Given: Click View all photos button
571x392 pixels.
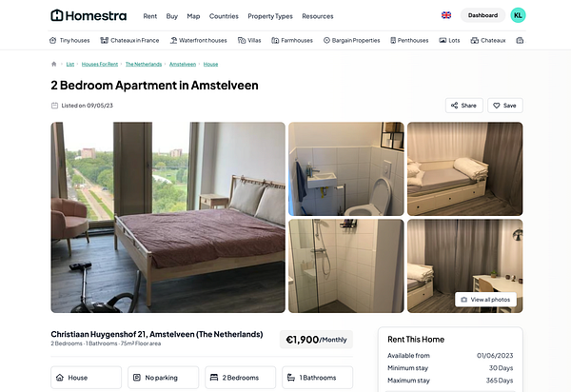Looking at the screenshot, I should click(x=485, y=300).
